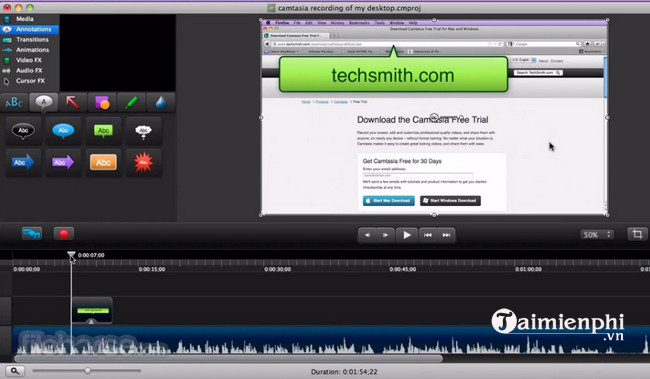The image size is (650, 379).
Task: Choose the red starburst callout
Action: 143,162
